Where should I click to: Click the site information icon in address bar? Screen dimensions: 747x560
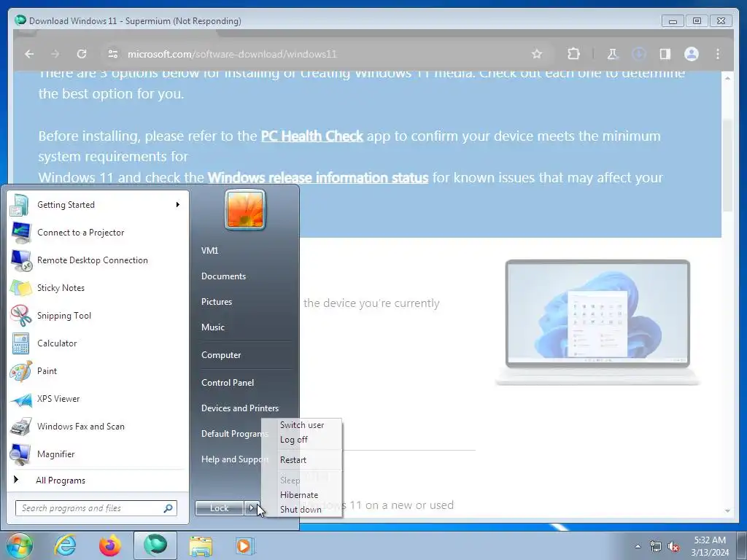coord(113,54)
